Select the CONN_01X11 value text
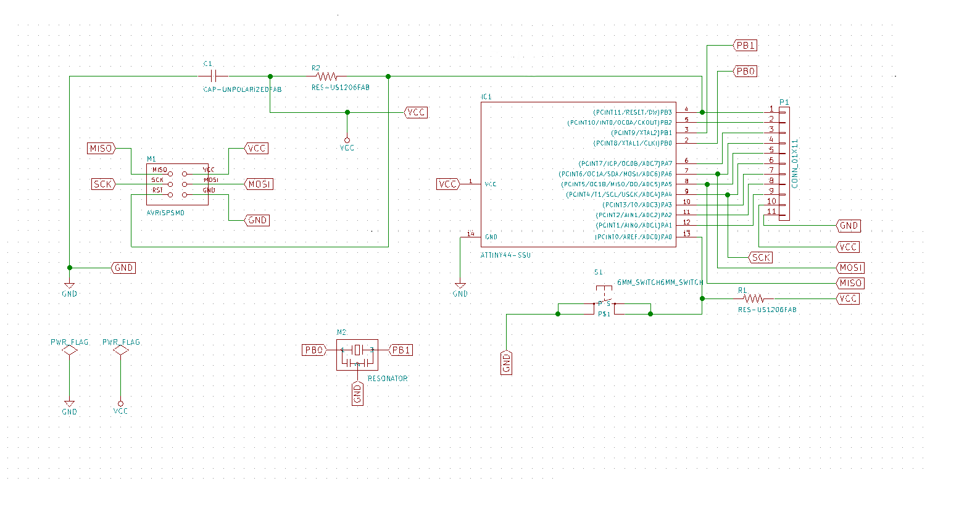 point(795,163)
